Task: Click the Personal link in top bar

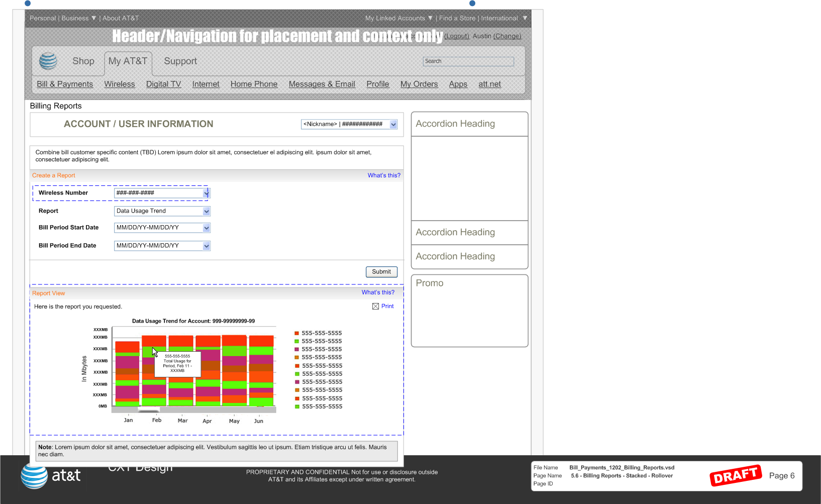Action: click(x=43, y=18)
